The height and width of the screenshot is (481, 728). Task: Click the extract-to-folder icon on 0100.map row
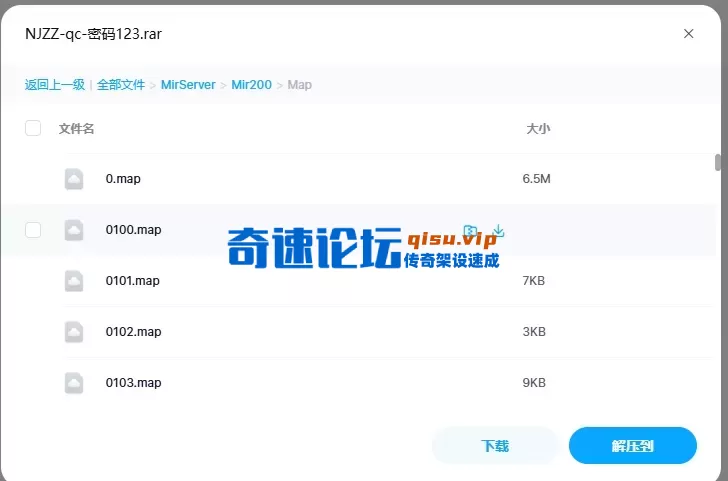(470, 230)
